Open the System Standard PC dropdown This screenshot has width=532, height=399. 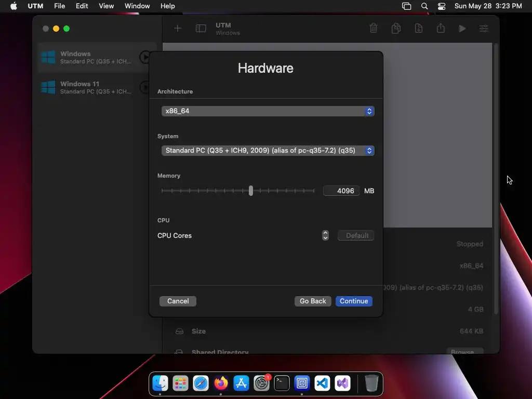(268, 150)
